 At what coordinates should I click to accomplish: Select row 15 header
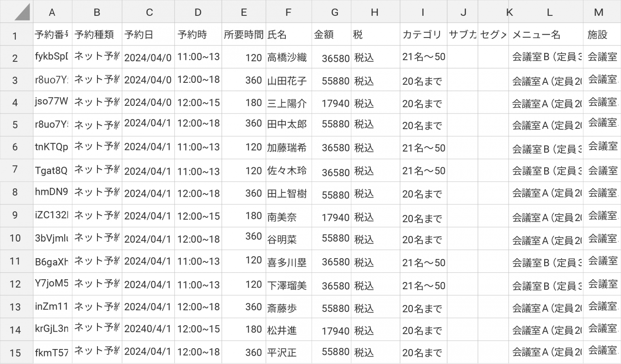15,352
